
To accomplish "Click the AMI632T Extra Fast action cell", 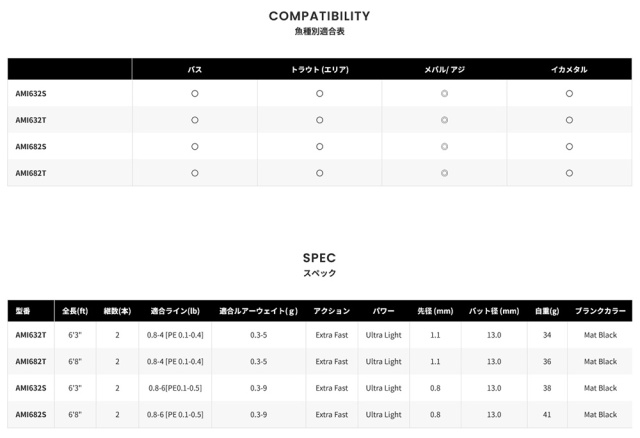I will tap(331, 335).
